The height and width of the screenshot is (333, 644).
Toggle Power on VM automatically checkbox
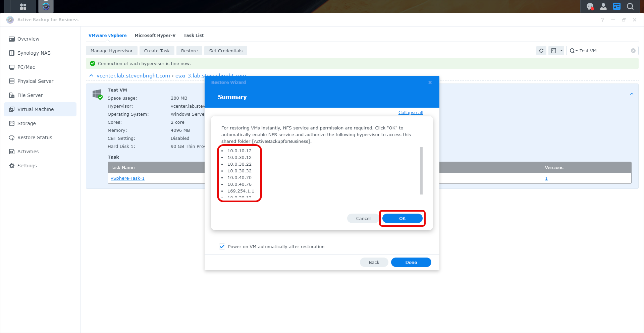[222, 246]
